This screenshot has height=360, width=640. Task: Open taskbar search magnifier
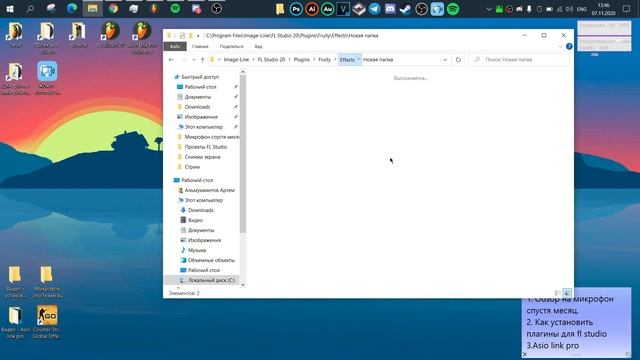coord(30,9)
